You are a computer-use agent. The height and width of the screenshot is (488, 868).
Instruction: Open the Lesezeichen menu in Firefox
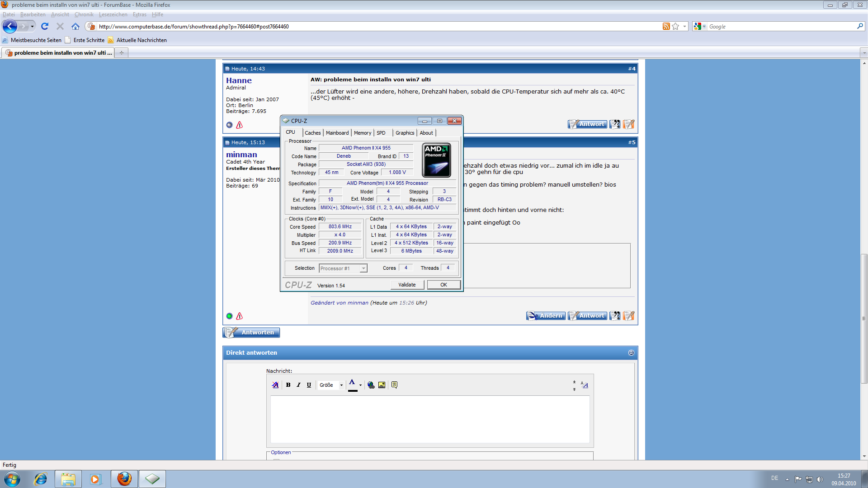tap(113, 14)
